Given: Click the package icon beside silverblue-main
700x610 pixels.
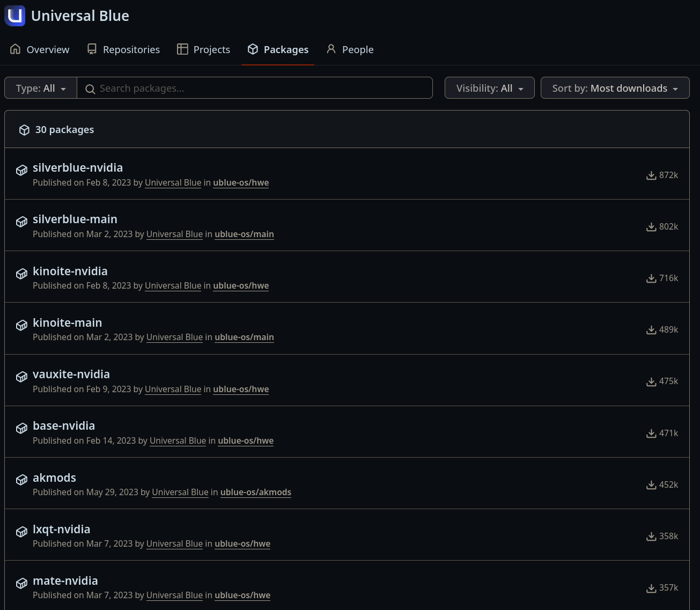Looking at the screenshot, I should (21, 222).
